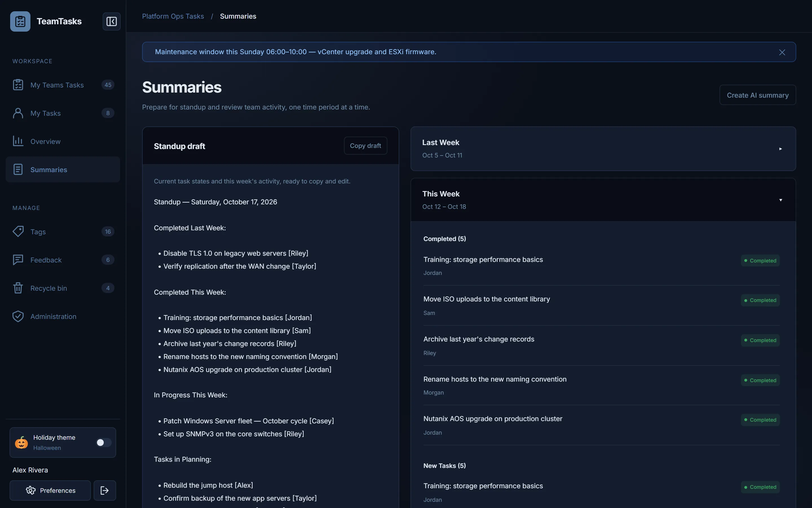Follow the Platform Ops Tasks breadcrumb link

tap(173, 16)
